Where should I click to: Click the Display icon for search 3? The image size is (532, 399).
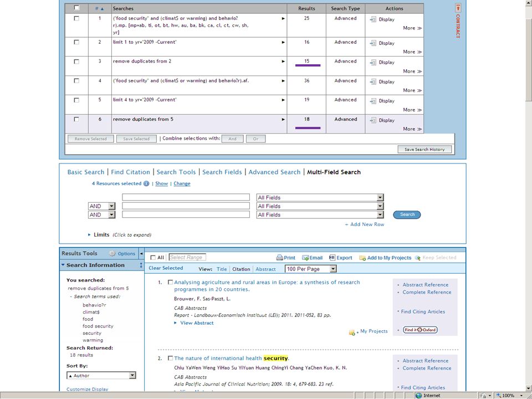click(x=373, y=63)
